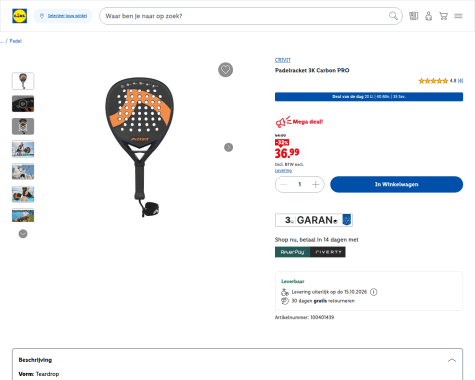Show next product image arrow
The image size is (475, 380).
[228, 147]
